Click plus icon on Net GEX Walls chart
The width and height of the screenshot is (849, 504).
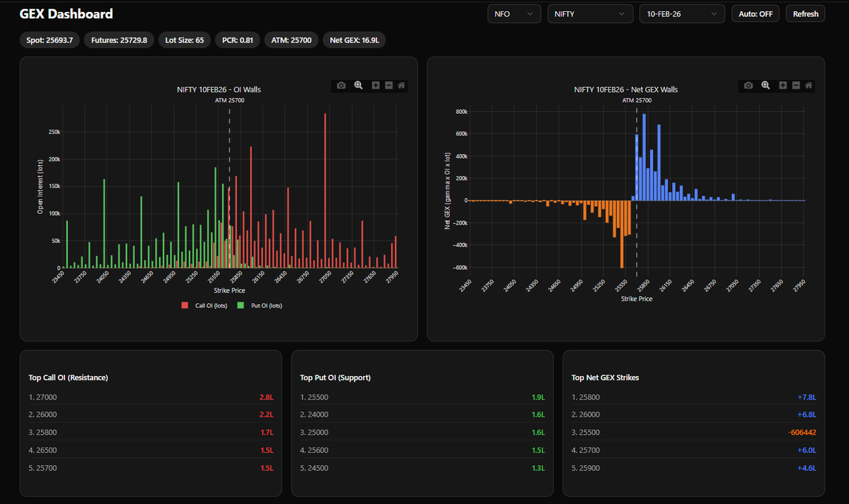click(782, 85)
